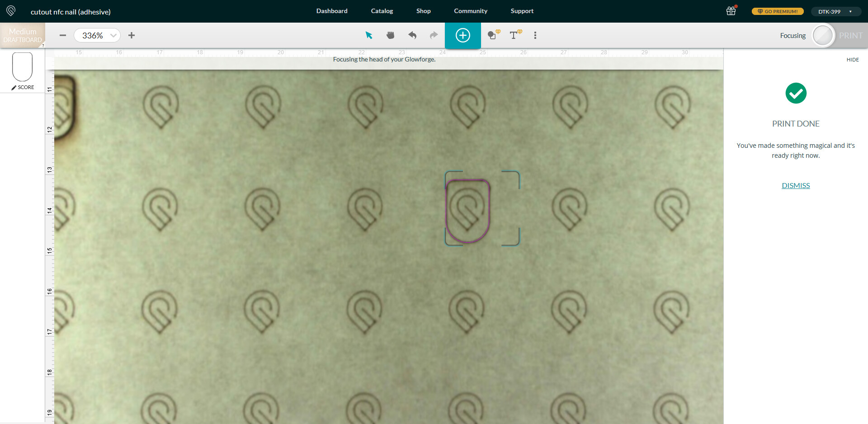Activate the Pan hand tool
The width and height of the screenshot is (868, 424).
click(x=391, y=35)
